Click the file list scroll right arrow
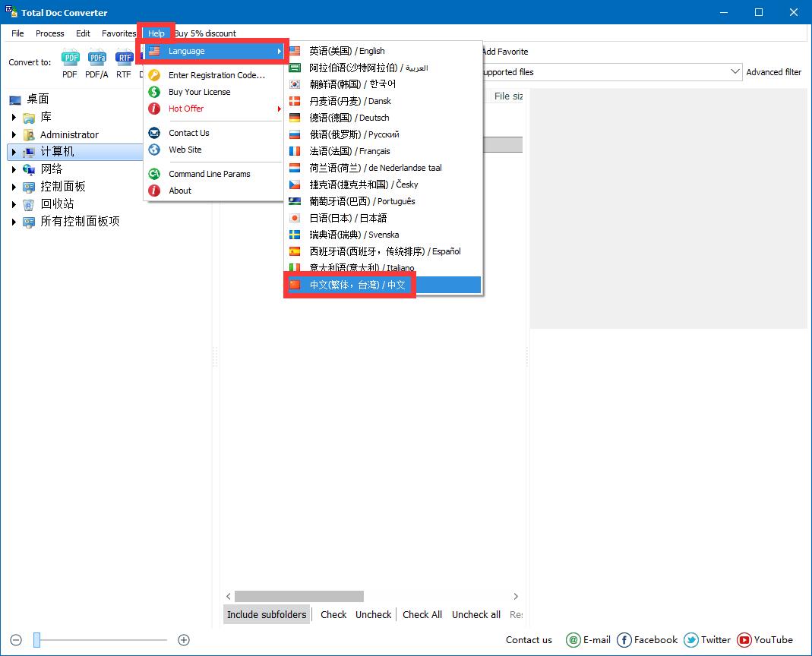The width and height of the screenshot is (812, 656). 515,597
